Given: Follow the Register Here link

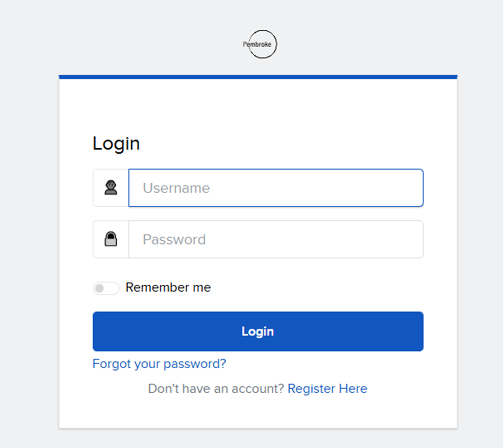Looking at the screenshot, I should 327,389.
